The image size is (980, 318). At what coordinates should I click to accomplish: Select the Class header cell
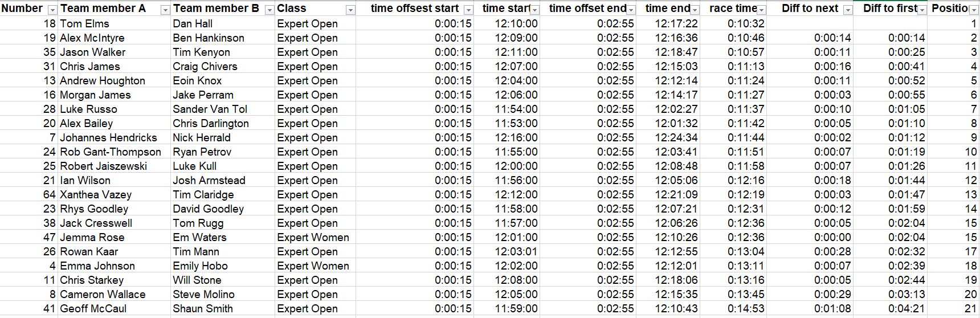click(x=316, y=8)
